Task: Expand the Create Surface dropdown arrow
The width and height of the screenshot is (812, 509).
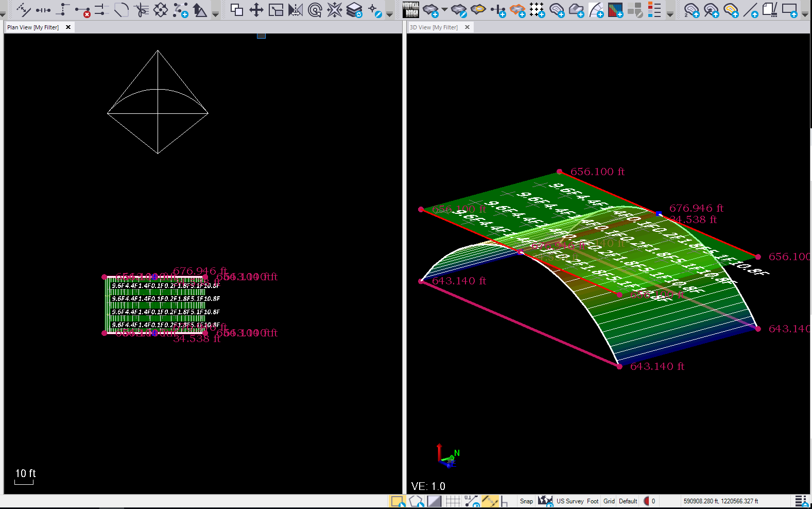Action: coord(444,10)
